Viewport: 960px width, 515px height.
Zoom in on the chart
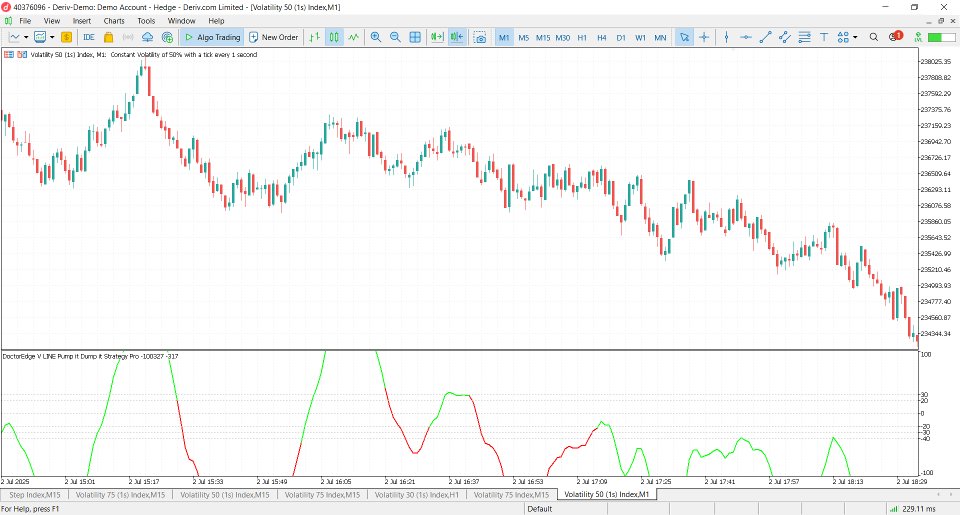coord(376,37)
